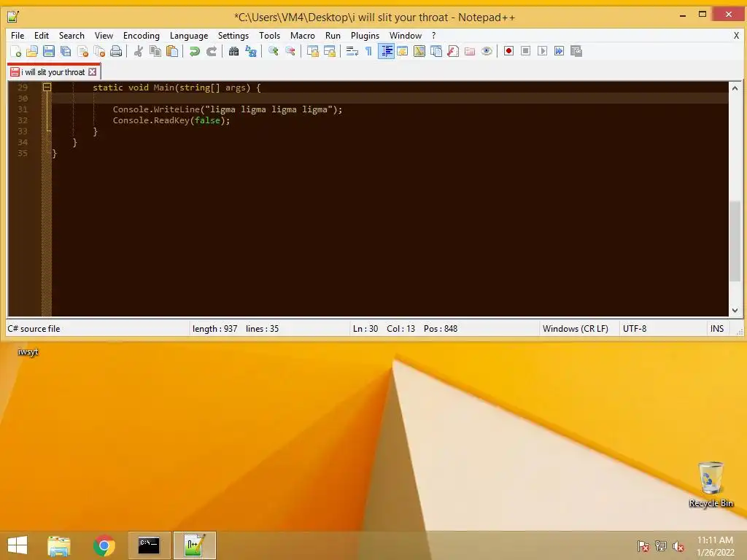Toggle synchronized horizontal scrolling
747x560 pixels.
(x=330, y=51)
